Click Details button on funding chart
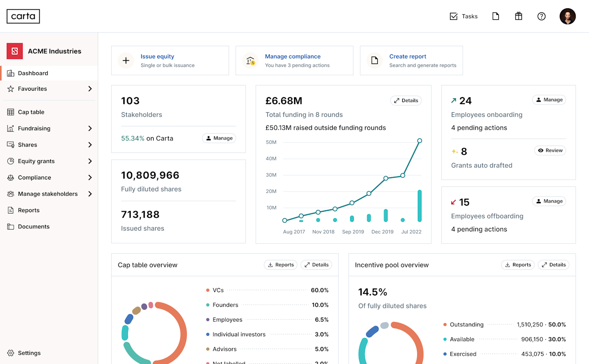The image size is (589, 364). click(x=406, y=100)
